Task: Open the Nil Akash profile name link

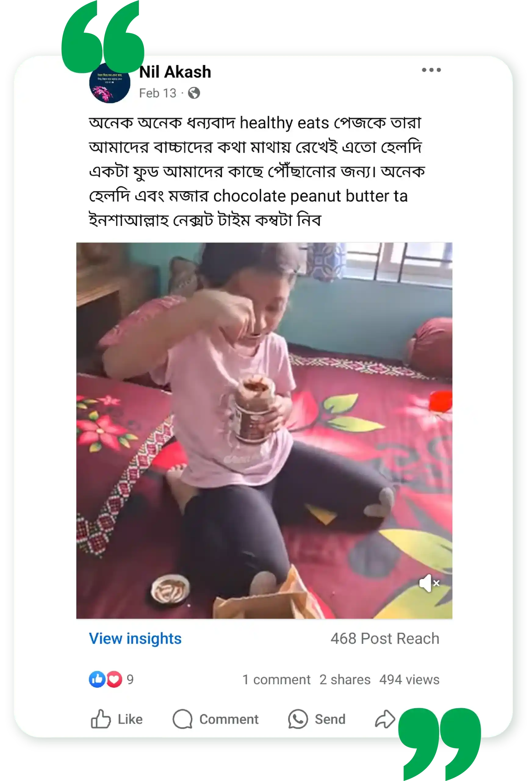Action: [175, 72]
